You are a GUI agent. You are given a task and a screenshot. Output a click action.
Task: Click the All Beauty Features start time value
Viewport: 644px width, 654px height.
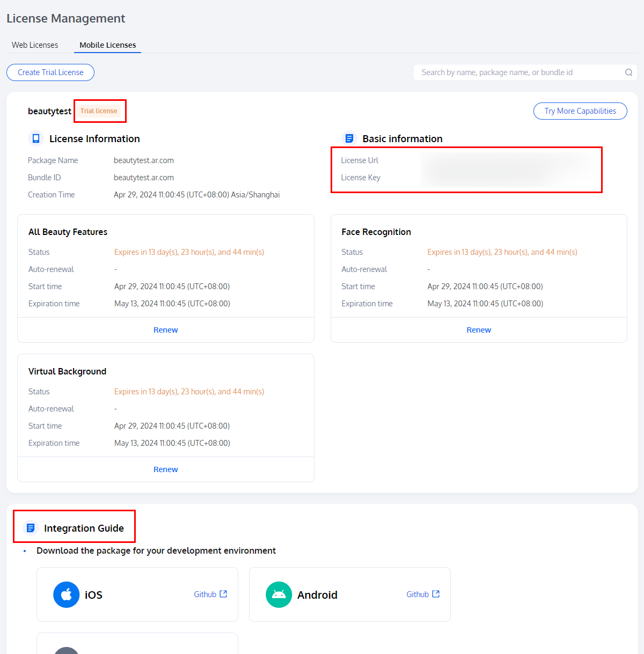coord(172,286)
